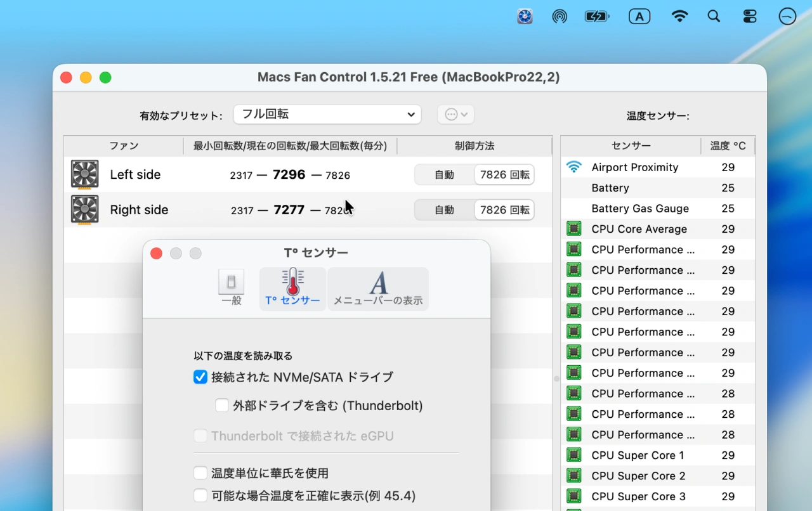This screenshot has height=511, width=812.
Task: Click the battery charging status icon
Action: pyautogui.click(x=596, y=17)
